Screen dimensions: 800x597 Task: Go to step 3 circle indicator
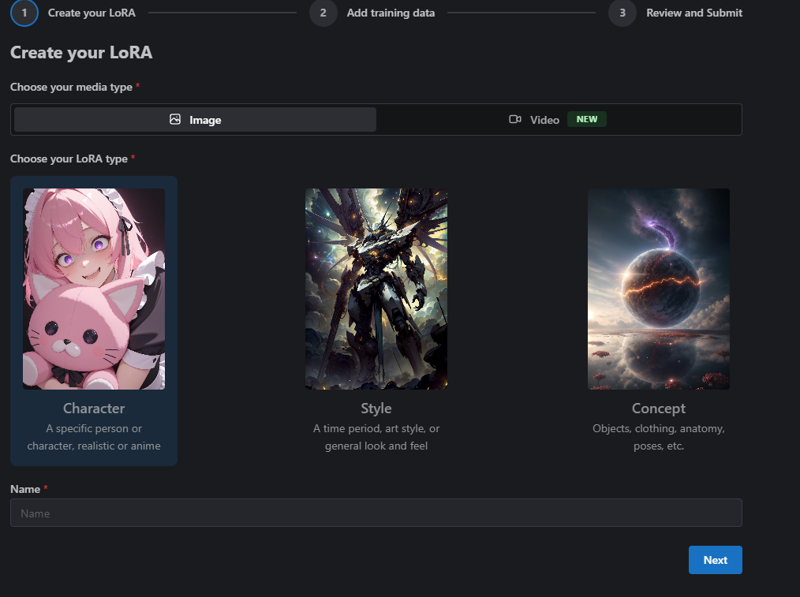tap(622, 13)
